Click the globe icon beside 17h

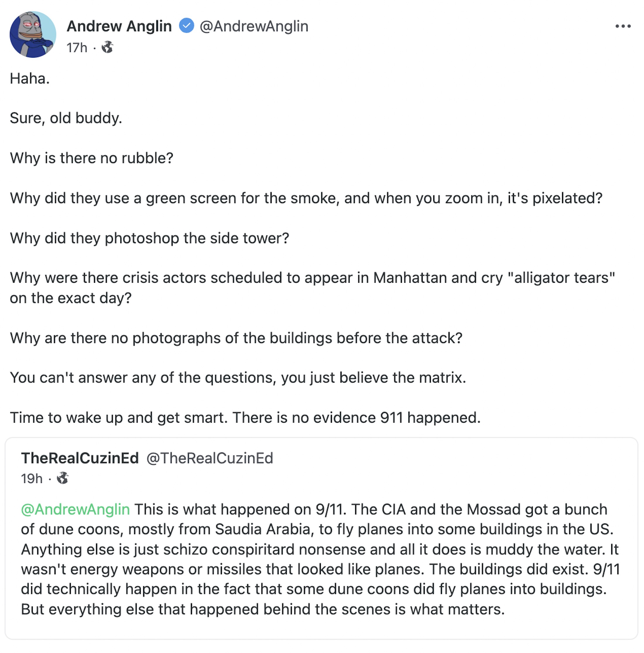point(107,47)
